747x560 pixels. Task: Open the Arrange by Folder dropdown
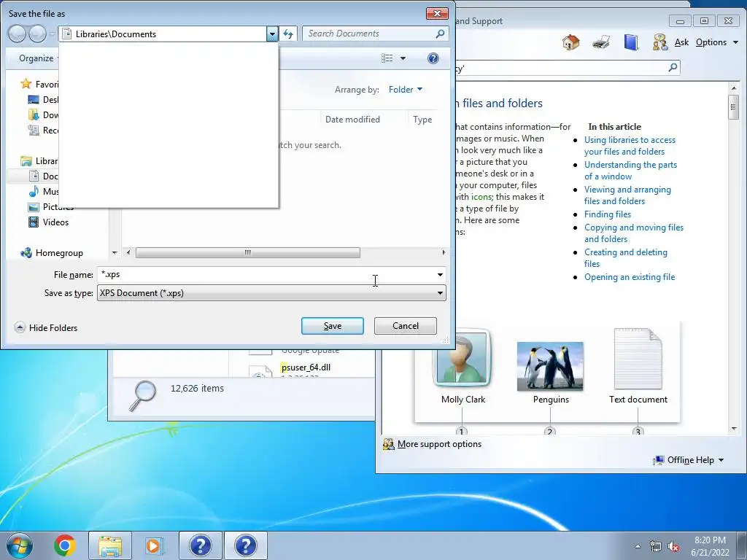(406, 90)
